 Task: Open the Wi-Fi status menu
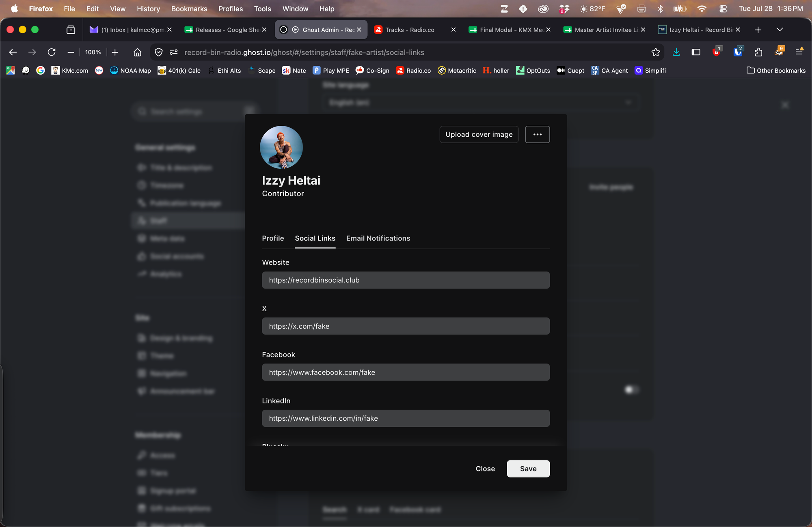[702, 9]
